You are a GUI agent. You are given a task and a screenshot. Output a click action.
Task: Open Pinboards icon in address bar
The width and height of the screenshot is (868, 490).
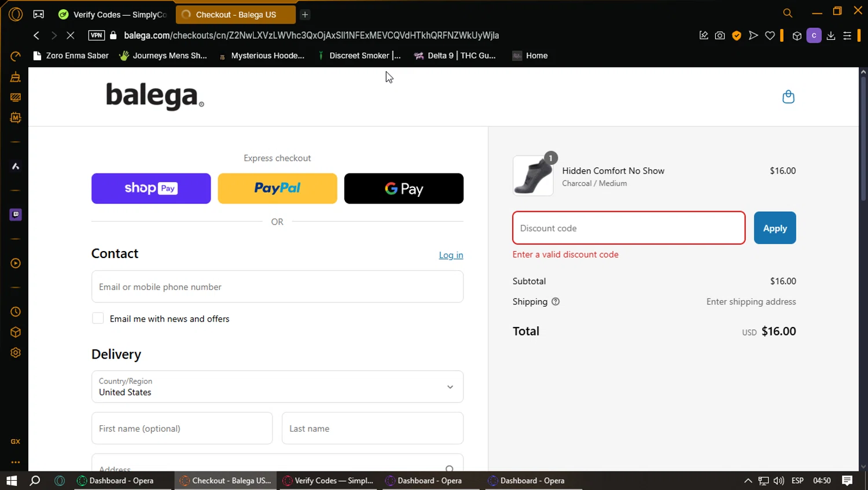(704, 35)
